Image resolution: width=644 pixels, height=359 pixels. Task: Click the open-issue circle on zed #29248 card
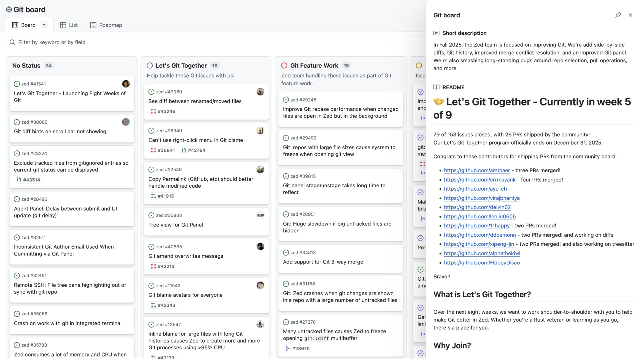click(286, 100)
